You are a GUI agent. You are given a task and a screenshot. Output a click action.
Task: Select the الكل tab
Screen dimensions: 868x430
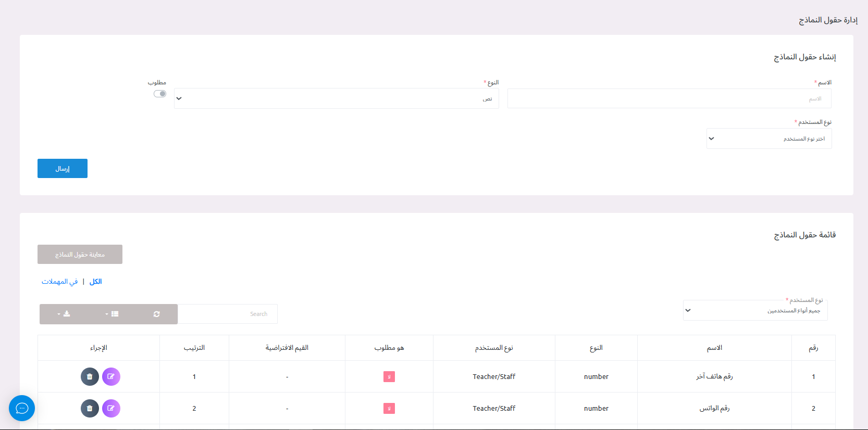(x=96, y=282)
